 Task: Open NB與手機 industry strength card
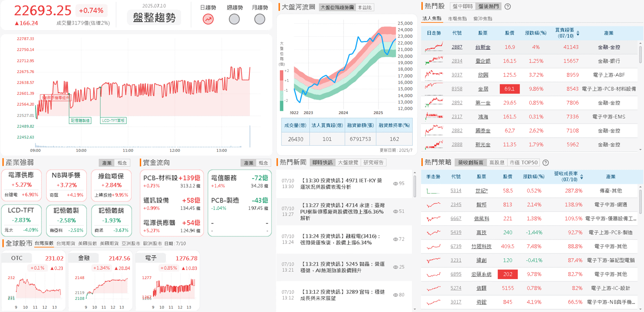[66, 185]
